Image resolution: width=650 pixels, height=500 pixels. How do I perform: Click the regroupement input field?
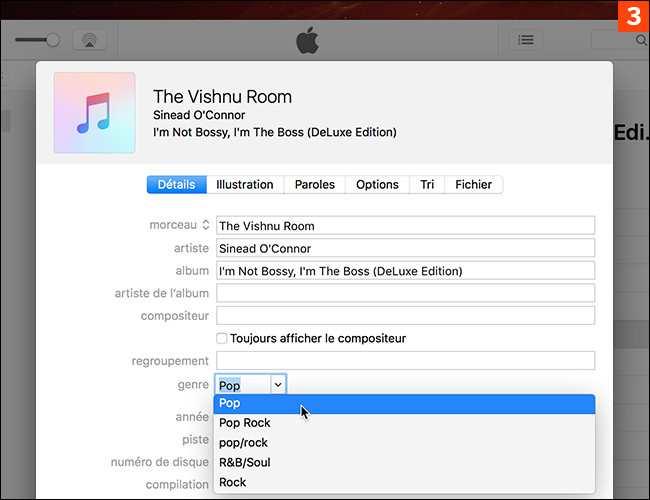click(405, 361)
